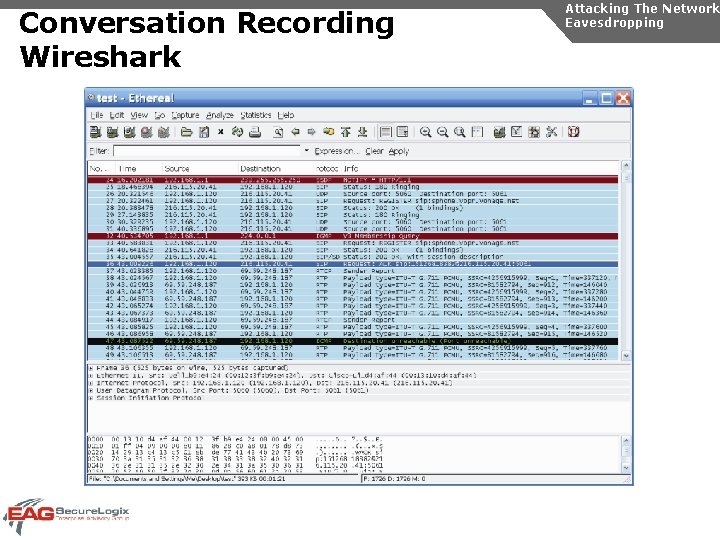Go forward in packet history arrow
The width and height of the screenshot is (720, 540).
tap(311, 132)
